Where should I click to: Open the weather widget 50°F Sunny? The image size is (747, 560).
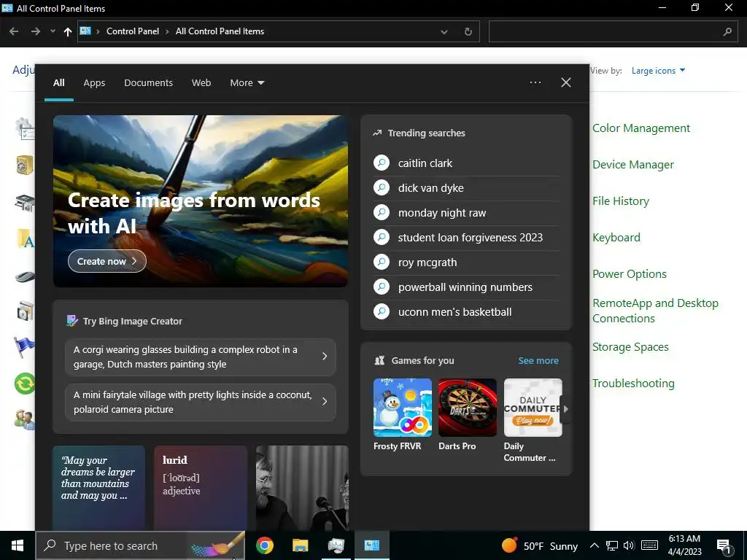[x=540, y=545]
